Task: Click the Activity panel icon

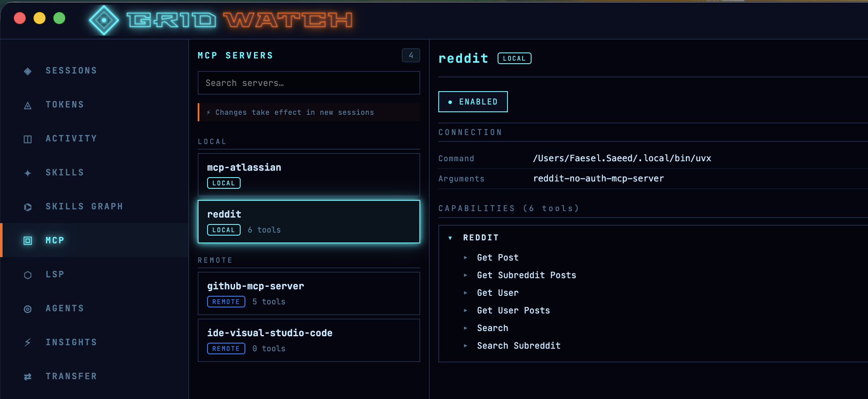Action: (28, 139)
